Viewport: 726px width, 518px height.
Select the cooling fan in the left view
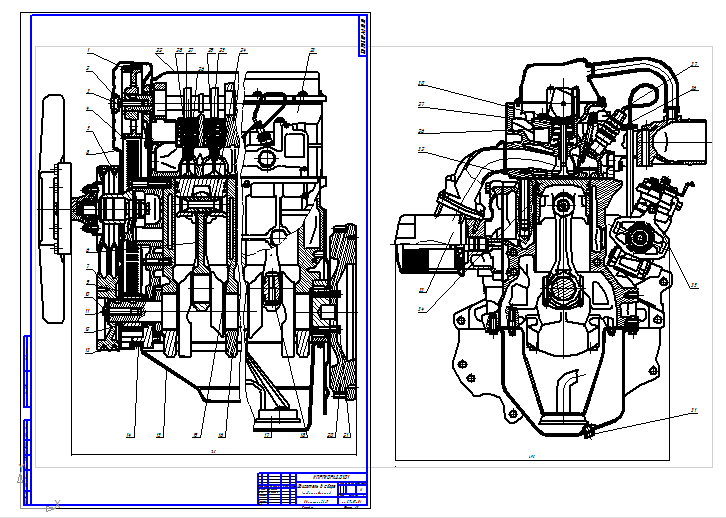pos(53,209)
